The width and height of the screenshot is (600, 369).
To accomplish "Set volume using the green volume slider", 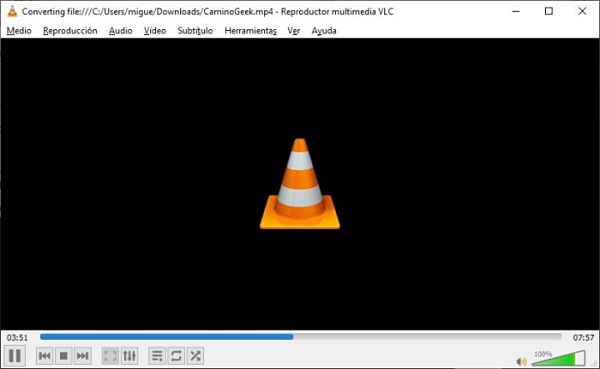I will 559,359.
